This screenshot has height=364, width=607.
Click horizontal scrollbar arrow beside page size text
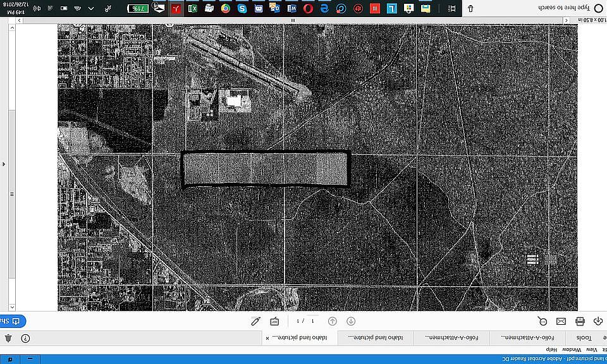click(567, 20)
